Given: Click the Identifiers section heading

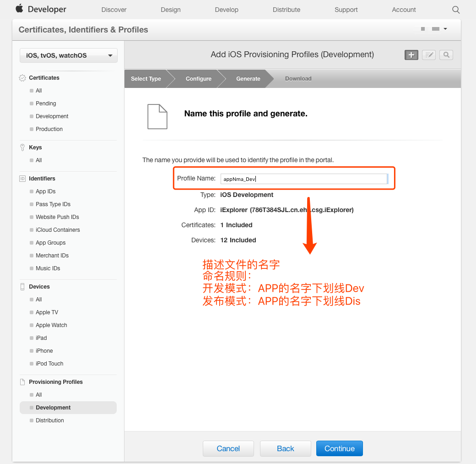Looking at the screenshot, I should tap(42, 179).
